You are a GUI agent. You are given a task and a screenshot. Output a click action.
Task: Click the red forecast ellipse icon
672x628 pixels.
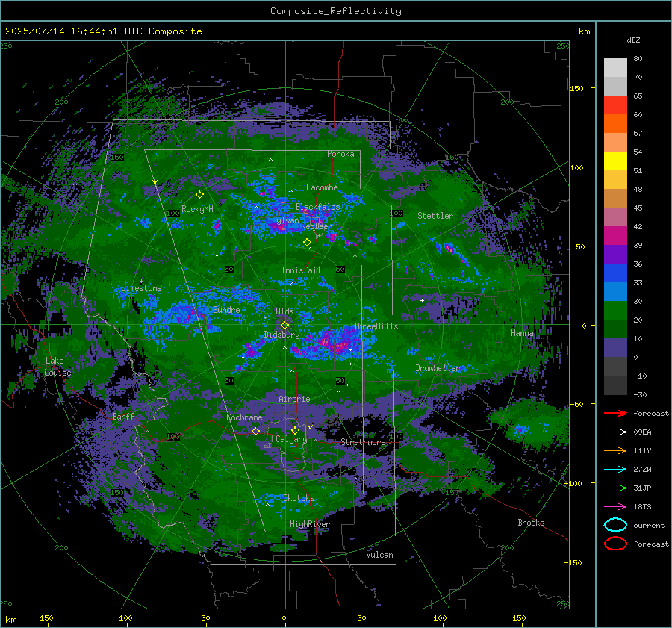[x=615, y=544]
